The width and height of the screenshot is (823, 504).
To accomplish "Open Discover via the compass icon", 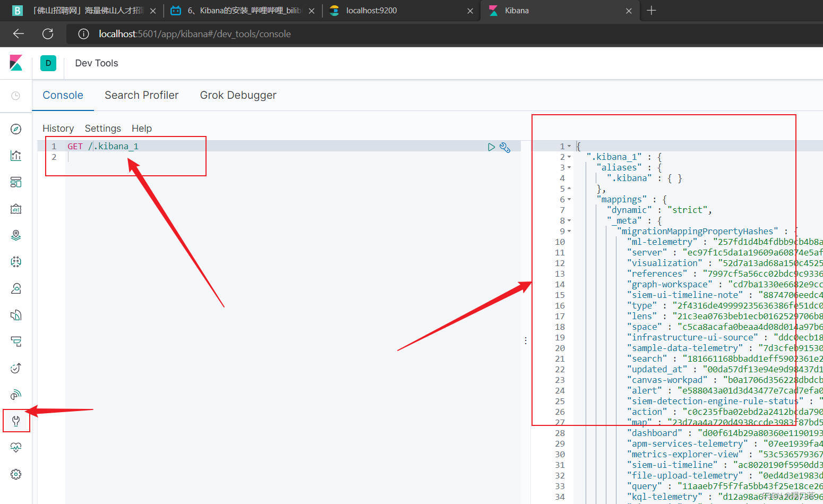I will [16, 129].
